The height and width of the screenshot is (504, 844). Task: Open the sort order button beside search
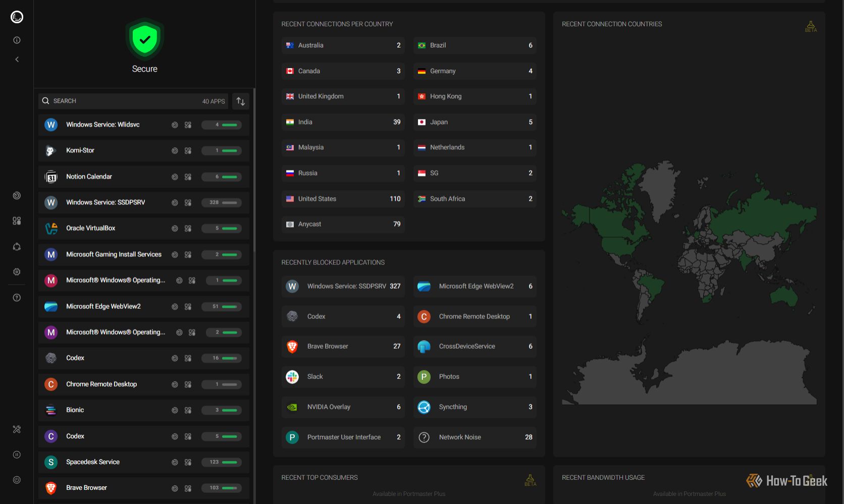[x=241, y=101]
